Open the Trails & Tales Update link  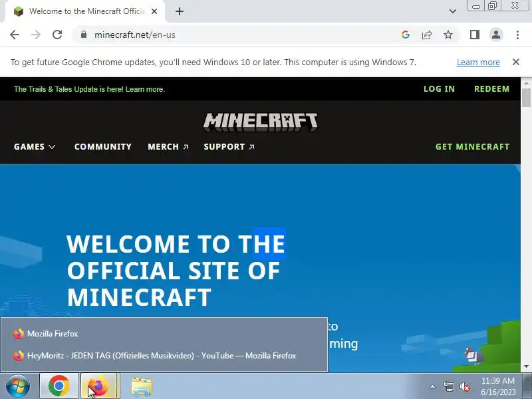pos(89,89)
